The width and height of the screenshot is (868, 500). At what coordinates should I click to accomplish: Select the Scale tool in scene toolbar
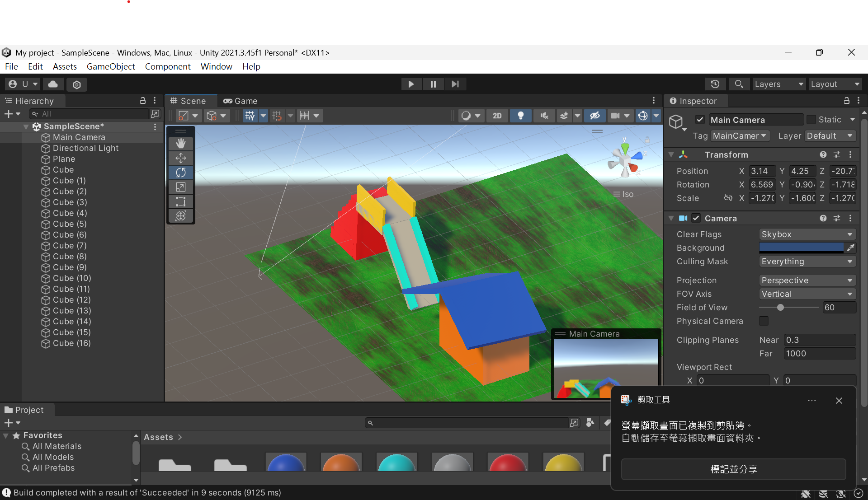(x=181, y=187)
